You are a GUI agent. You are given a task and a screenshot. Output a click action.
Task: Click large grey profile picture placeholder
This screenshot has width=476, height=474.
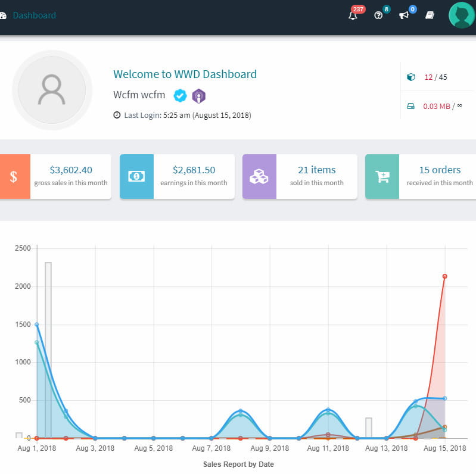click(52, 90)
